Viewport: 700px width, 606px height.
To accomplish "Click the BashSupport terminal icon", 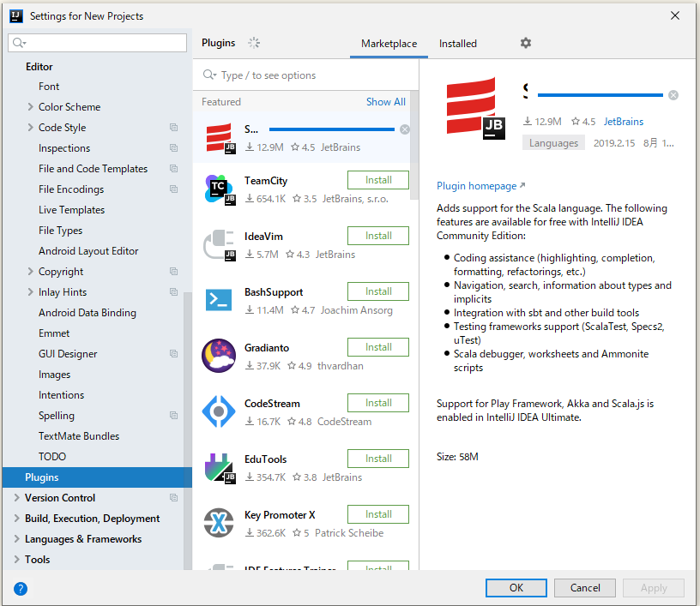I will pyautogui.click(x=219, y=300).
